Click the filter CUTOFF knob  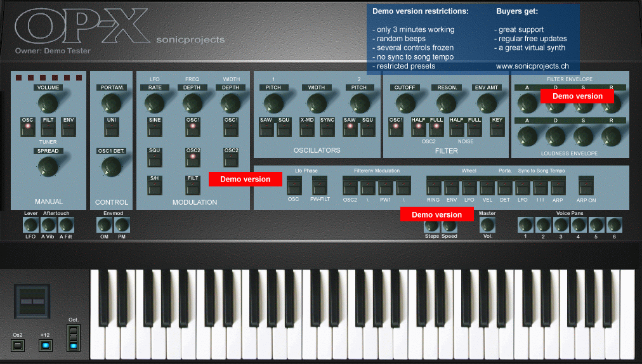point(404,103)
